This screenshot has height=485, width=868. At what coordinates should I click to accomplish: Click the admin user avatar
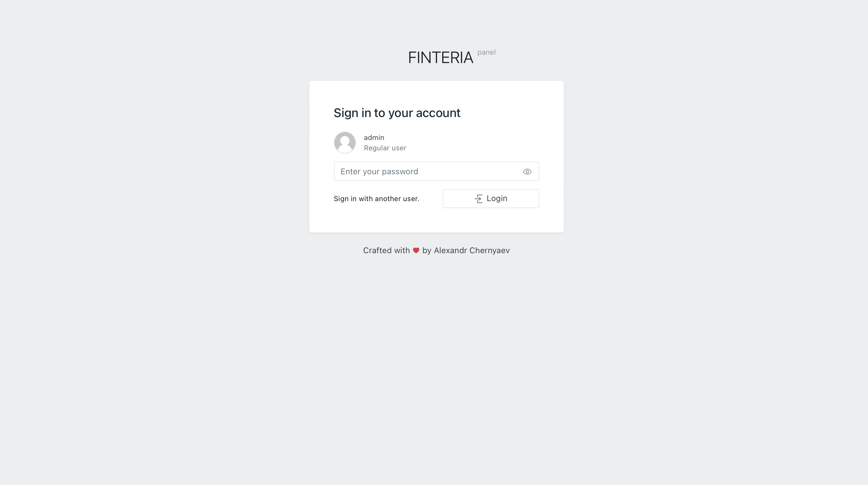pos(344,143)
